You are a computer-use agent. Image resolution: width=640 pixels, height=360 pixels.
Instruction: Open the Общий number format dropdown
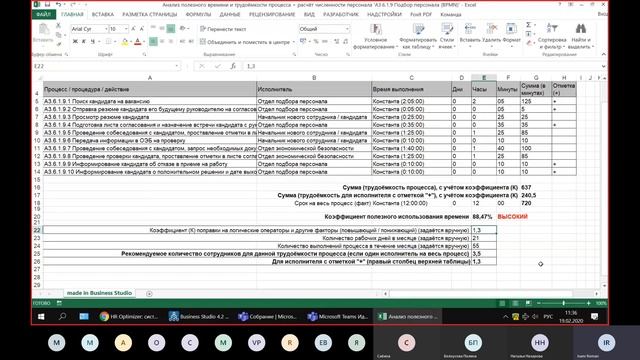click(347, 29)
